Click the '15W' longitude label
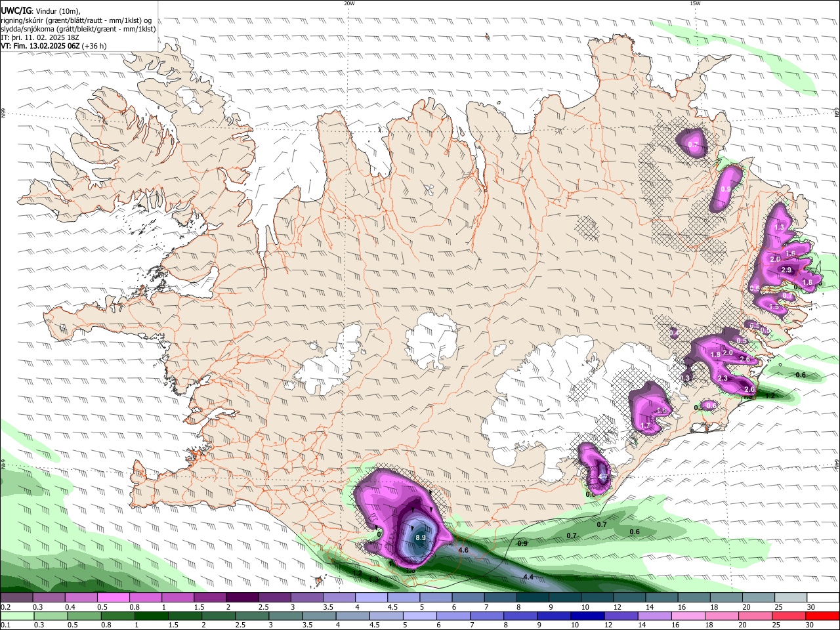This screenshot has width=840, height=630. 695,3
